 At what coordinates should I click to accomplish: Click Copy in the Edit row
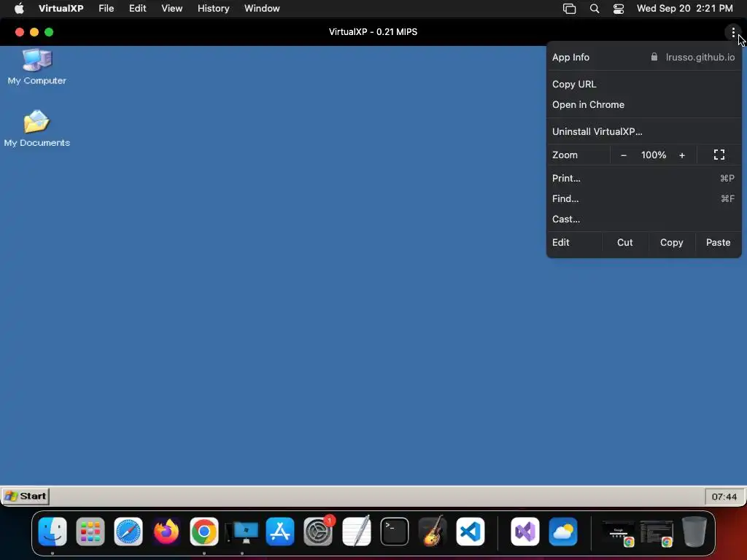[x=672, y=242]
